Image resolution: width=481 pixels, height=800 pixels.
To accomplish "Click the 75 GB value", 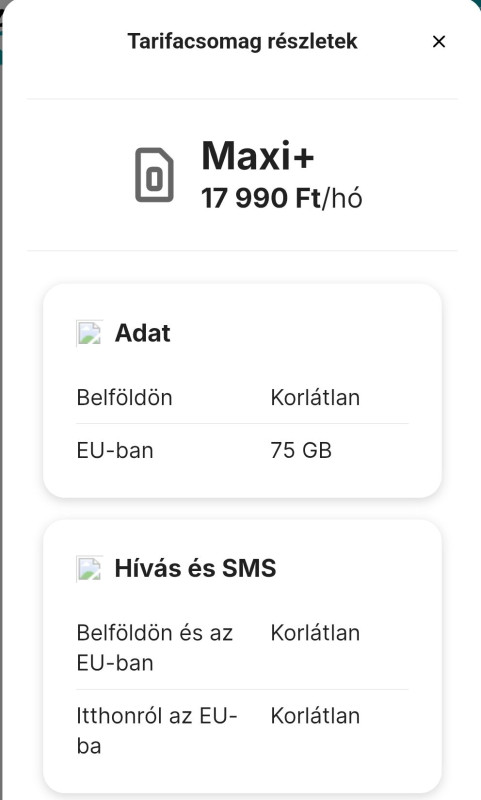I will click(x=301, y=451).
